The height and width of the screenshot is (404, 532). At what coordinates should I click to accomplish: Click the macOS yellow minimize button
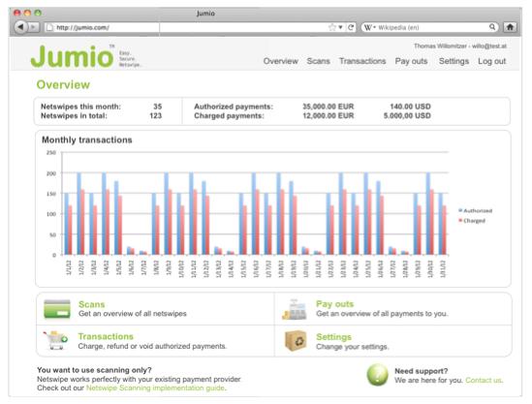tap(27, 13)
